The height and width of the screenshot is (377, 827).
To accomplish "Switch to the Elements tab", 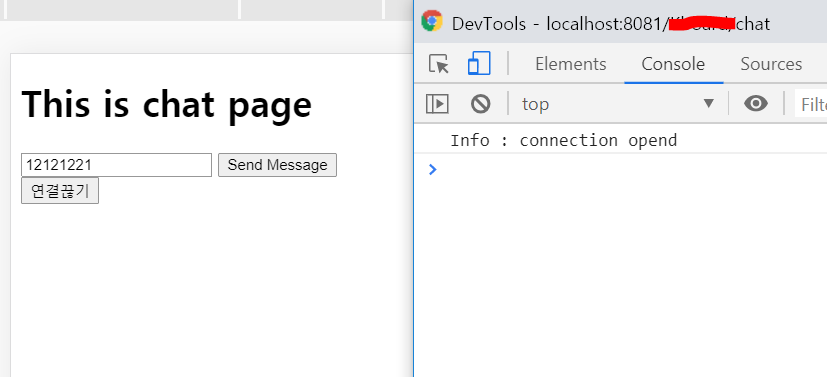I will click(x=571, y=64).
